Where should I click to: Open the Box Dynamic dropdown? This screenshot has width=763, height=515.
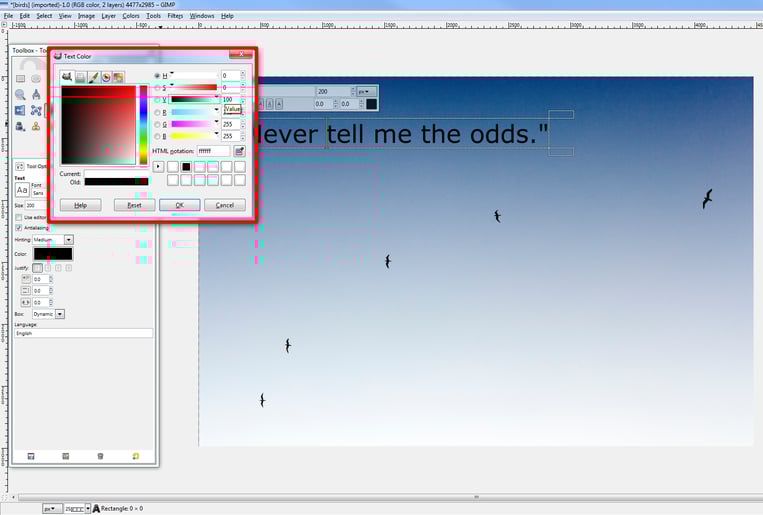pyautogui.click(x=49, y=314)
